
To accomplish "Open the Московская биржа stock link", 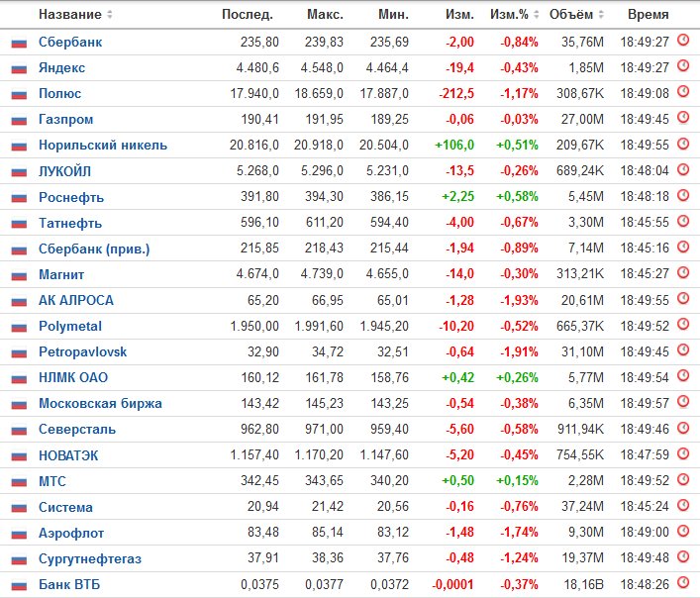I will pyautogui.click(x=100, y=403).
